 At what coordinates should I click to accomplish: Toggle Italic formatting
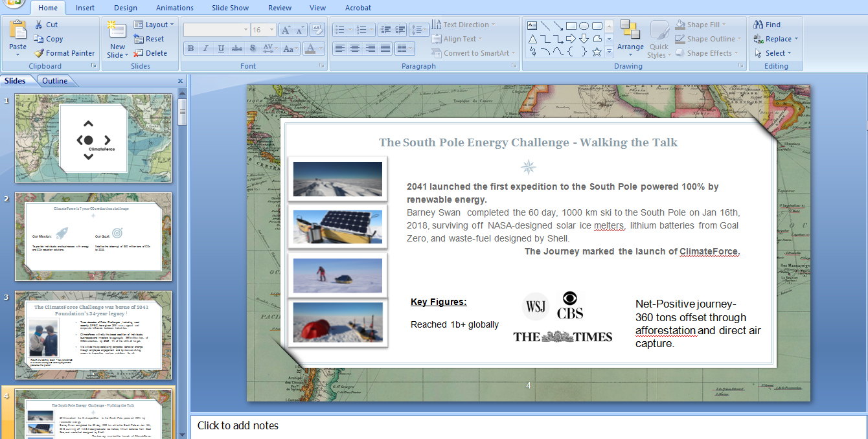tap(206, 49)
